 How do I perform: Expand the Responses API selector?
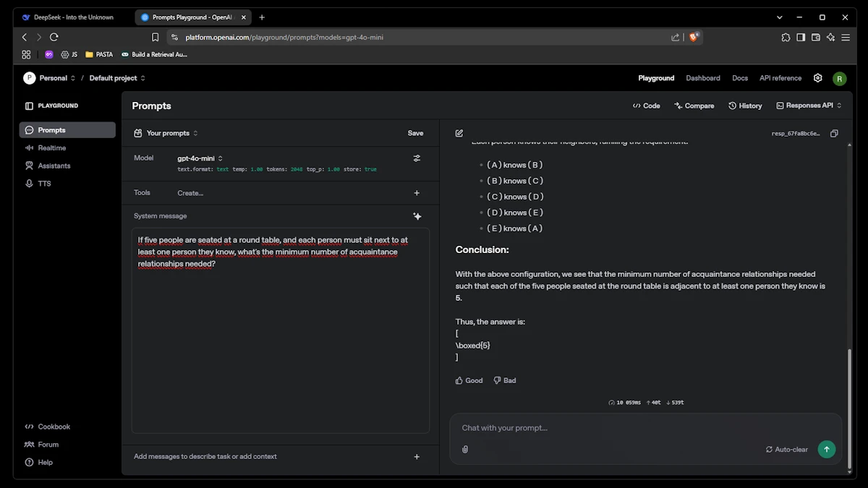click(x=809, y=106)
